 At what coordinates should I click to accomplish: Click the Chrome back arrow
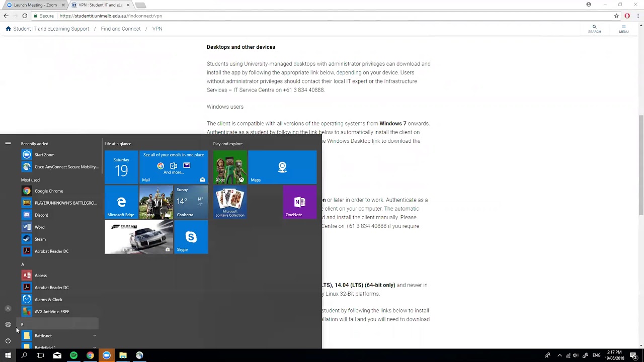click(x=6, y=16)
